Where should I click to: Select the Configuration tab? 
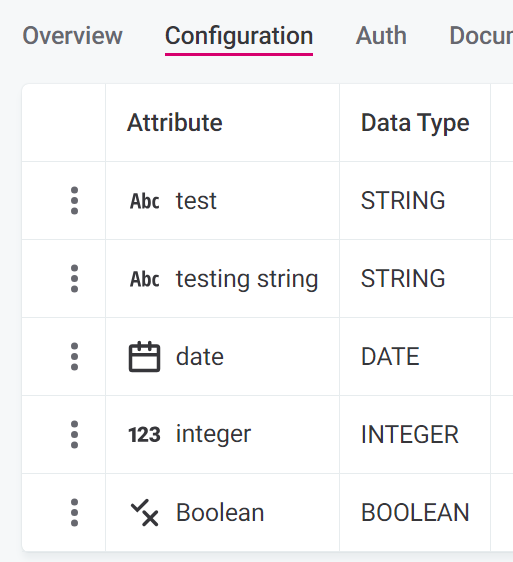click(x=239, y=36)
